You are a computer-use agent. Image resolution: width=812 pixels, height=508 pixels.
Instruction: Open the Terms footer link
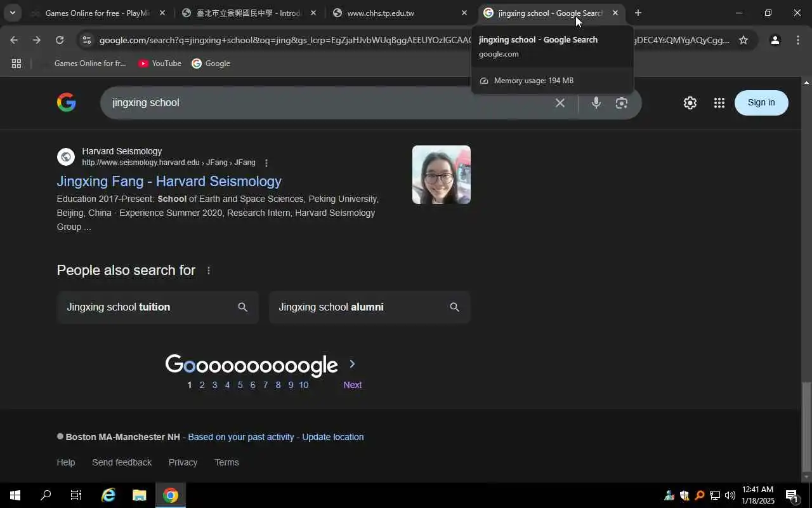pos(226,462)
